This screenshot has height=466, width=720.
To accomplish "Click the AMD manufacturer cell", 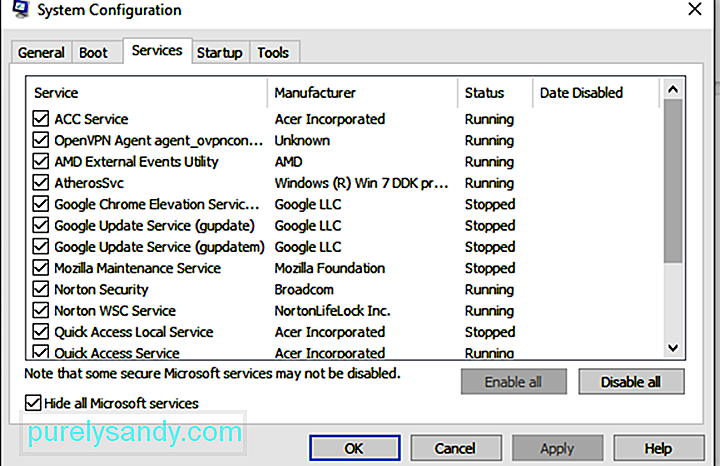I will [x=288, y=162].
